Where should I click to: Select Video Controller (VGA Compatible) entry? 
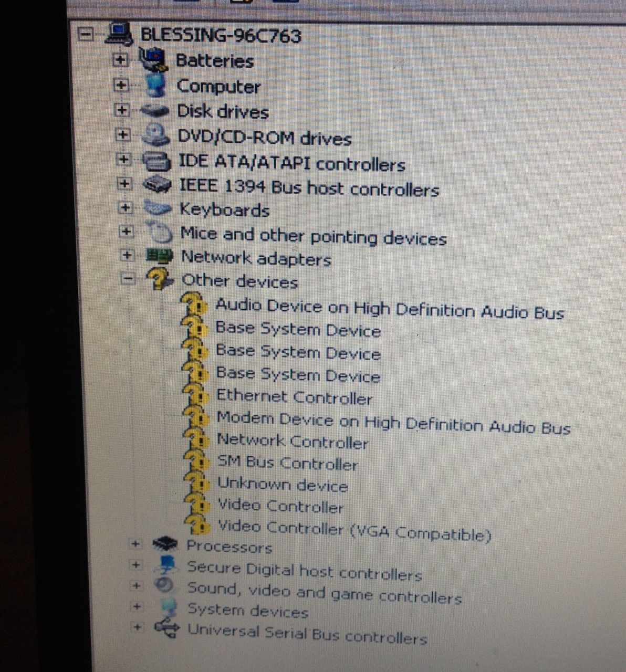(355, 530)
